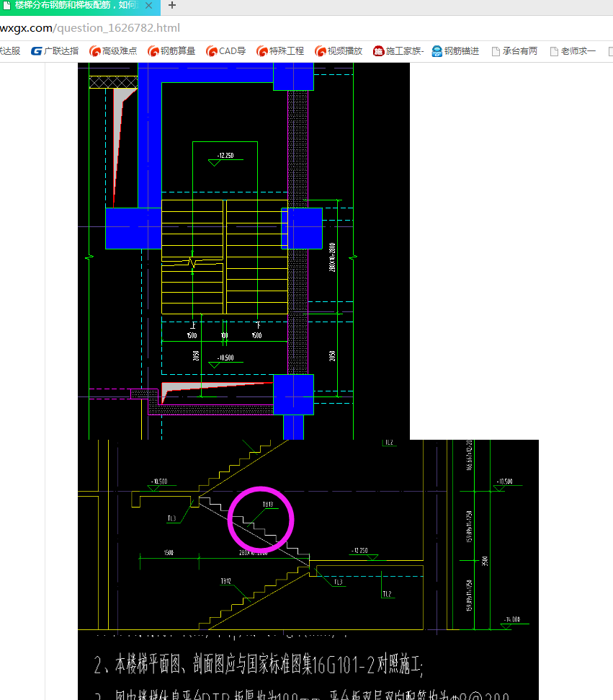Open the 老师求一 bookmark
The image size is (613, 700).
[573, 51]
